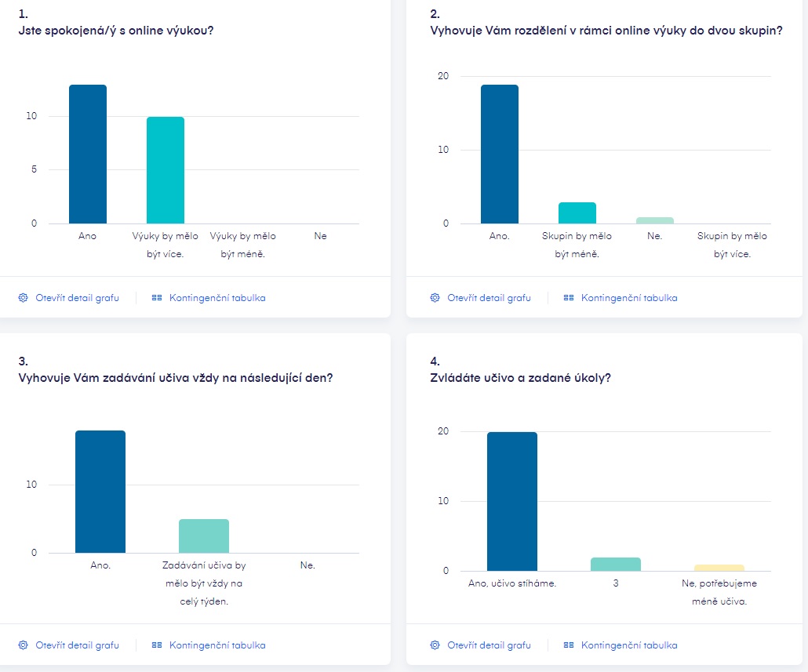Open 'Kontingenční tabulka' for question 4
Viewport: 808px width, 672px height.
[x=629, y=645]
